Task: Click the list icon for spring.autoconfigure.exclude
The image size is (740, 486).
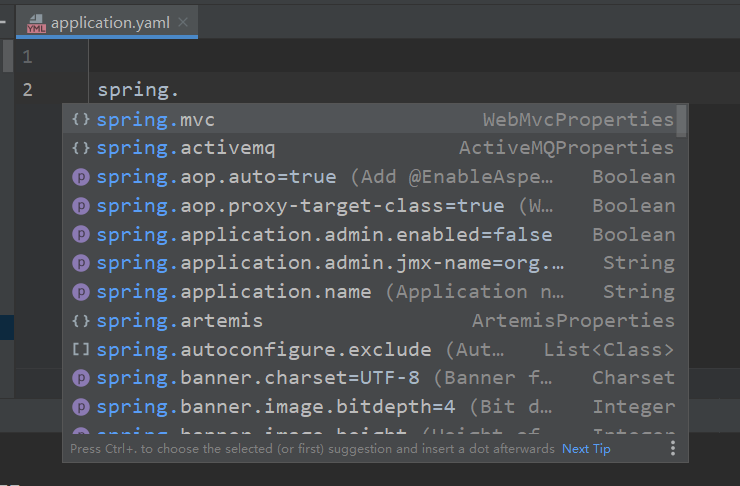Action: click(81, 350)
